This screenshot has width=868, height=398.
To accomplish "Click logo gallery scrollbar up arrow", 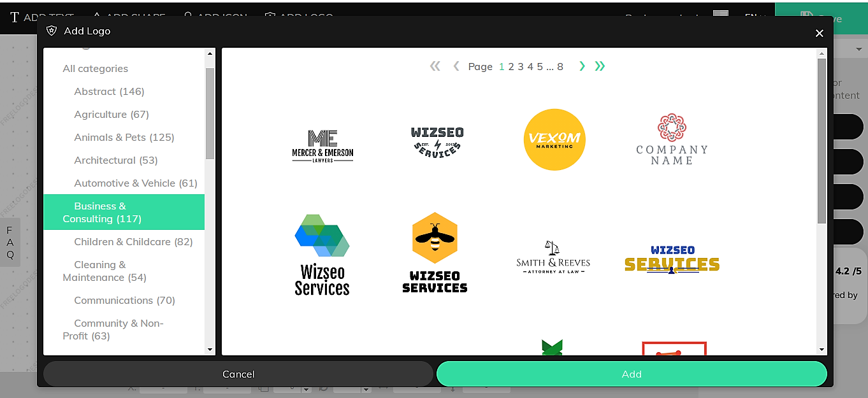I will [821, 54].
